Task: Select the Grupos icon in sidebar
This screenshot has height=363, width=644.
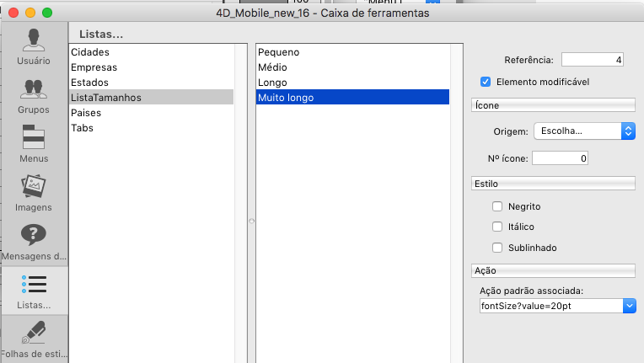Action: [34, 89]
